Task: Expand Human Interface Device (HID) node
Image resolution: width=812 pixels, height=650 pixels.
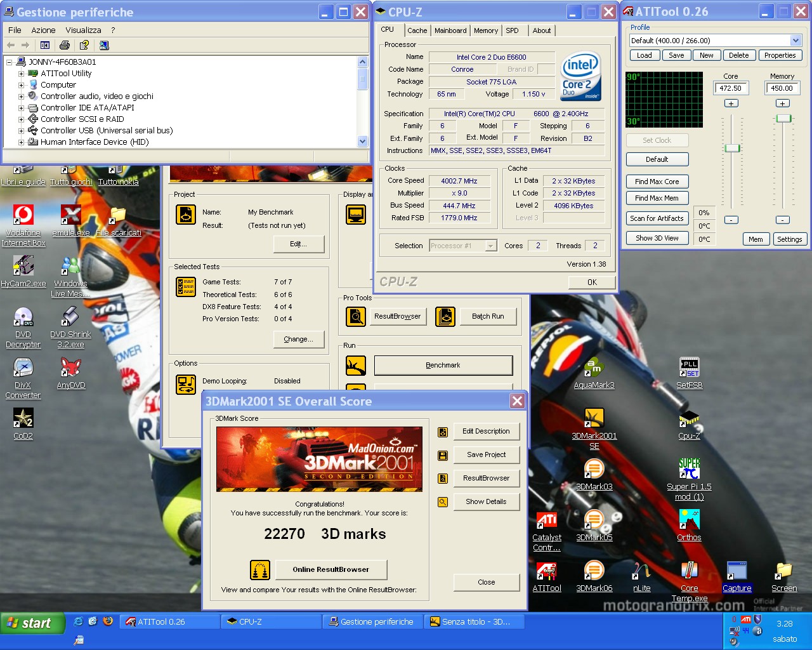Action: coord(21,142)
